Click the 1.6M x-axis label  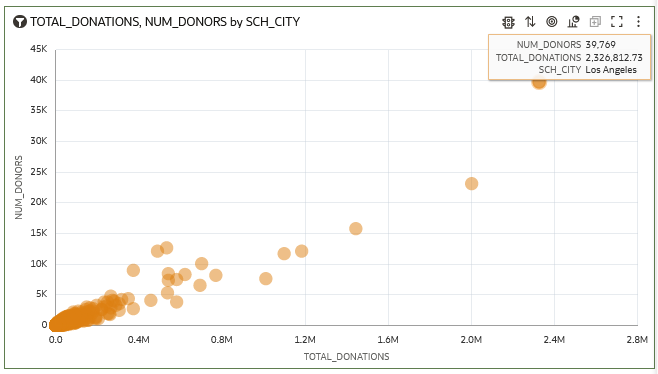(388, 340)
